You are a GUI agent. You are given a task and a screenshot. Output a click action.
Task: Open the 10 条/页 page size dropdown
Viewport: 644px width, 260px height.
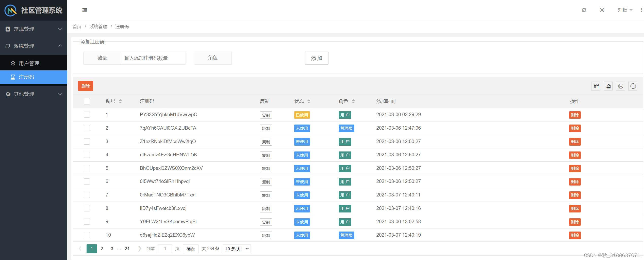pos(237,249)
